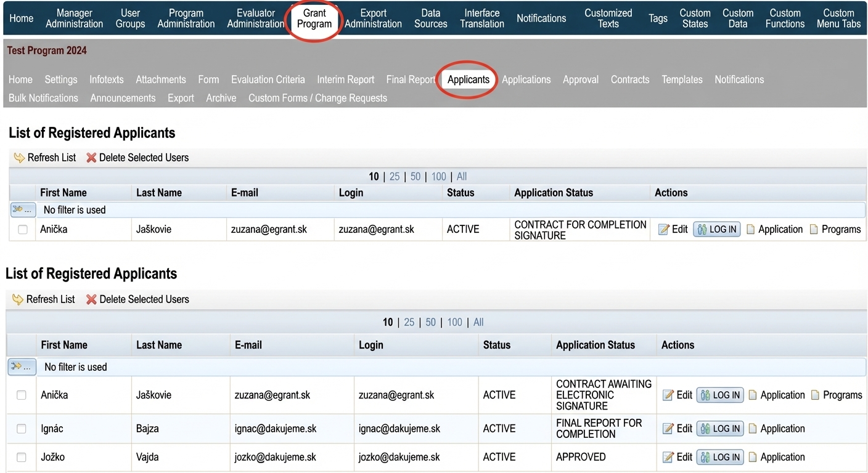Screen dimensions: 868x473
Task: Click Refresh List icon in upper list
Action: click(x=19, y=158)
